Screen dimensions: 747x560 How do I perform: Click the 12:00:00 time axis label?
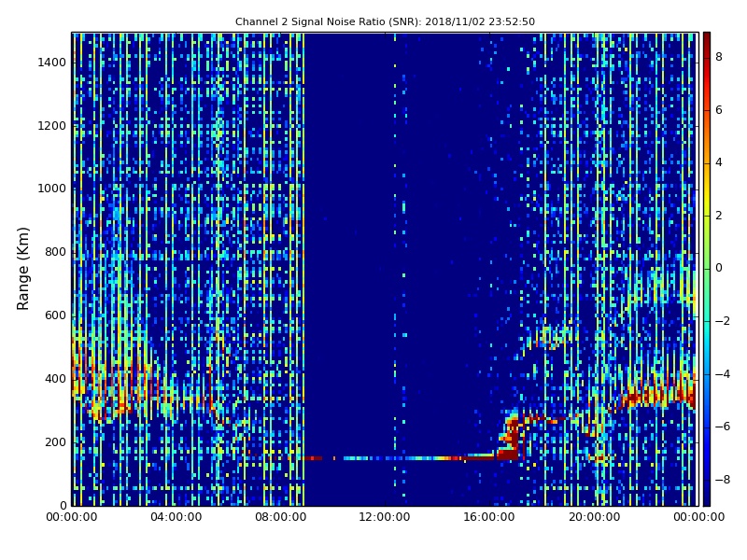pos(385,517)
